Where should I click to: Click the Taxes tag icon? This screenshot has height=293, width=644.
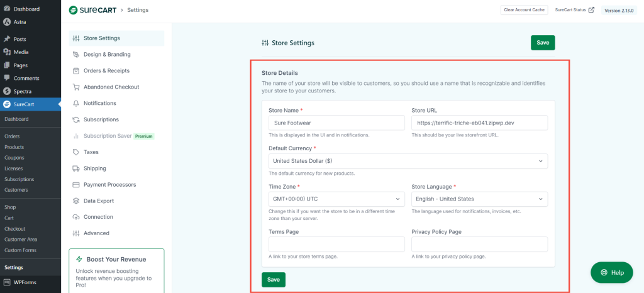(x=76, y=152)
